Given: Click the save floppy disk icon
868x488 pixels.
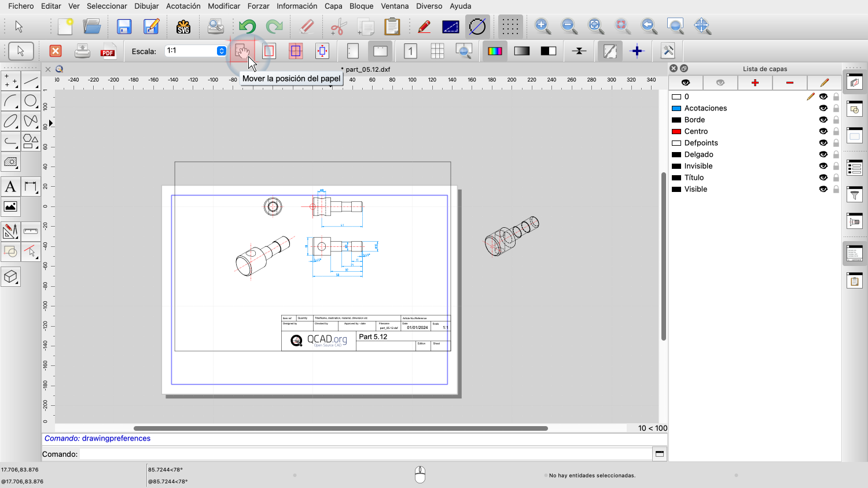Looking at the screenshot, I should click(x=124, y=27).
